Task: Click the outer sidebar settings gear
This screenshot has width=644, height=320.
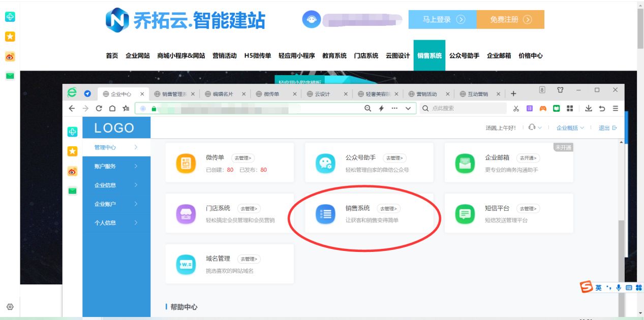Action: [10, 307]
